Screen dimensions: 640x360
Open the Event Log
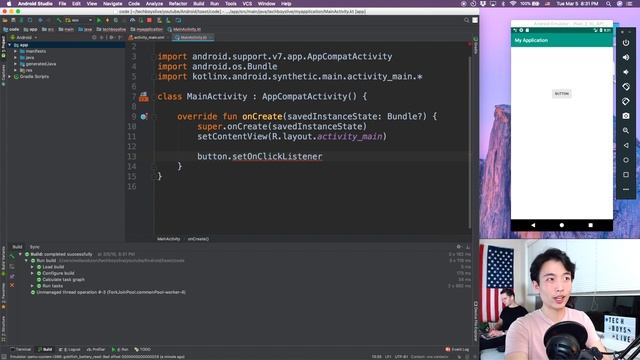[457, 349]
